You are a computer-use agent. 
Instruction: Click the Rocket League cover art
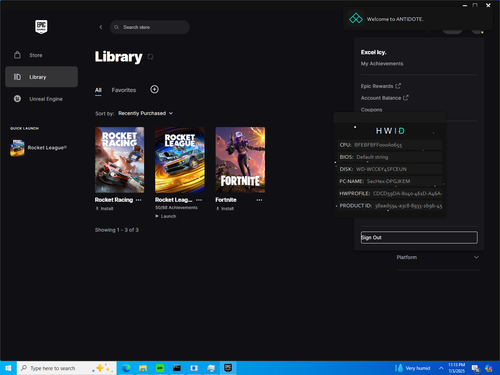tap(180, 160)
